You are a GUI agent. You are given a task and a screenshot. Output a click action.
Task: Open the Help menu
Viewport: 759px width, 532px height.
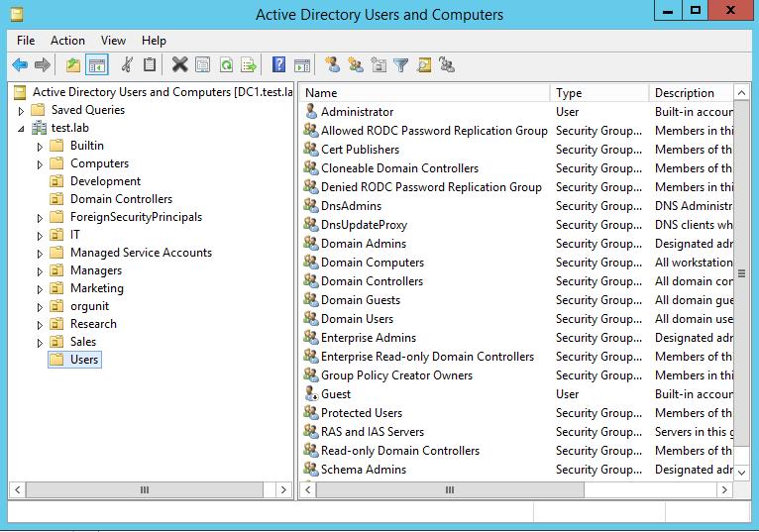point(154,41)
